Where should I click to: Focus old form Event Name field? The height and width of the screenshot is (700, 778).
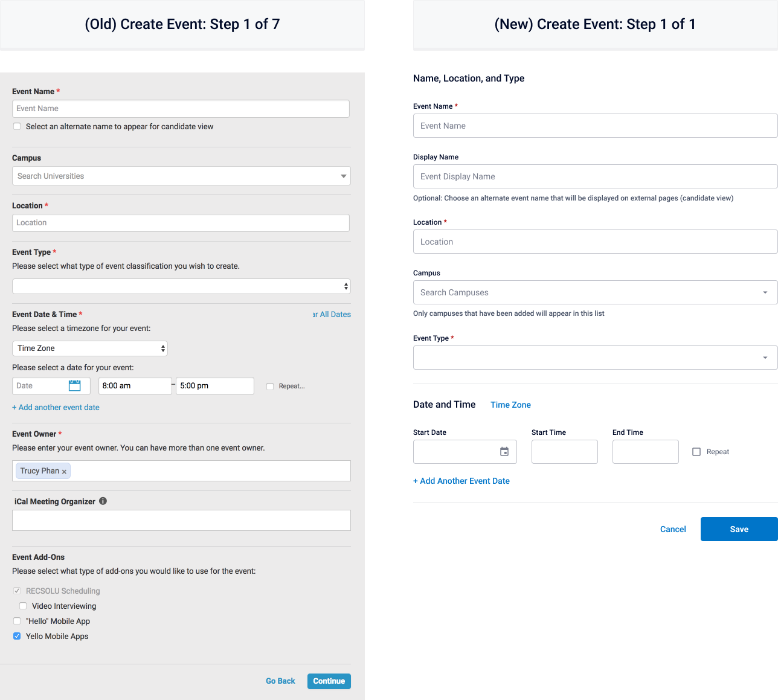(x=181, y=109)
